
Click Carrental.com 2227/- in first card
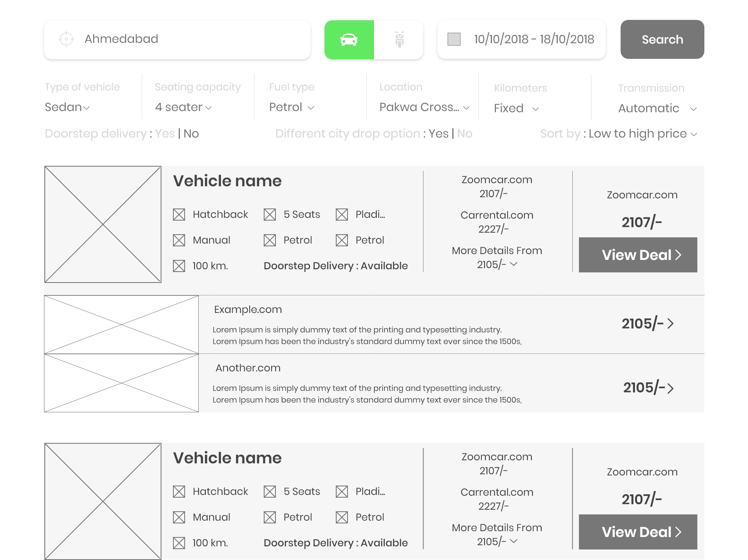point(497,222)
